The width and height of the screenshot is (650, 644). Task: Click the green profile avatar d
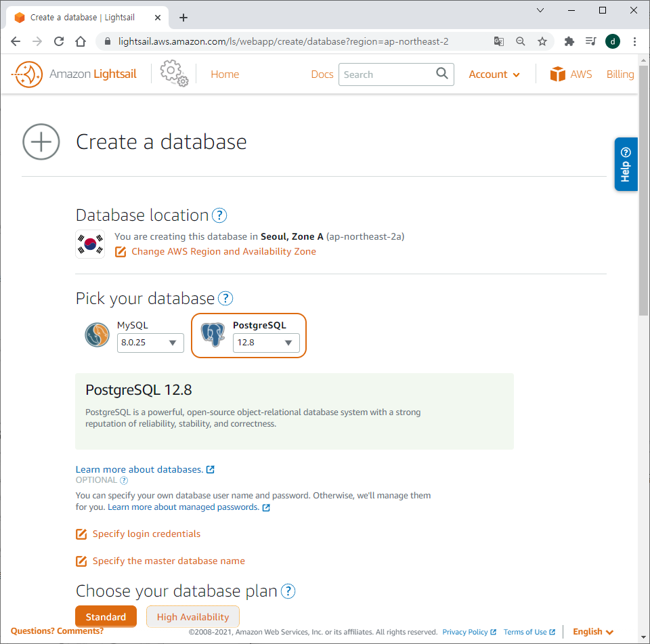[x=613, y=41]
